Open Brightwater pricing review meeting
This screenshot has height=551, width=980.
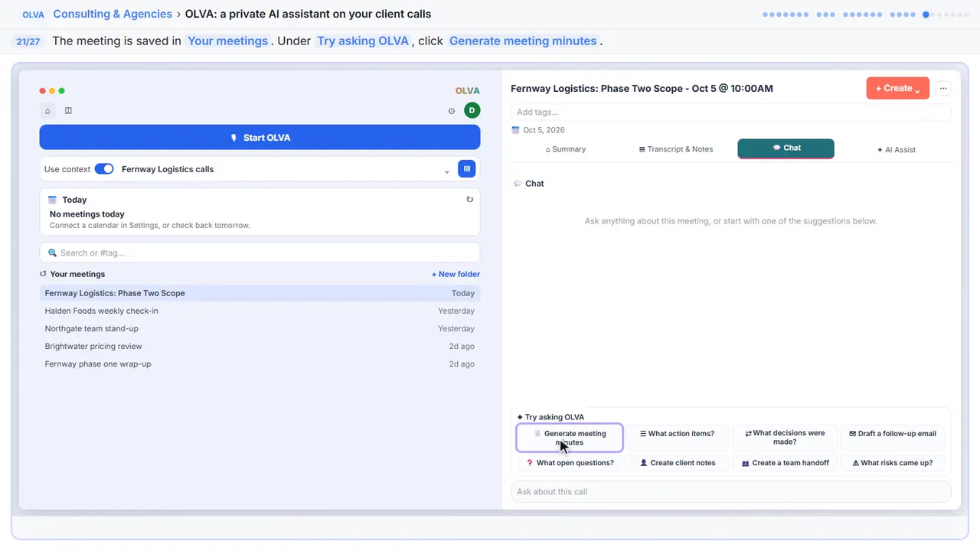[x=260, y=346]
